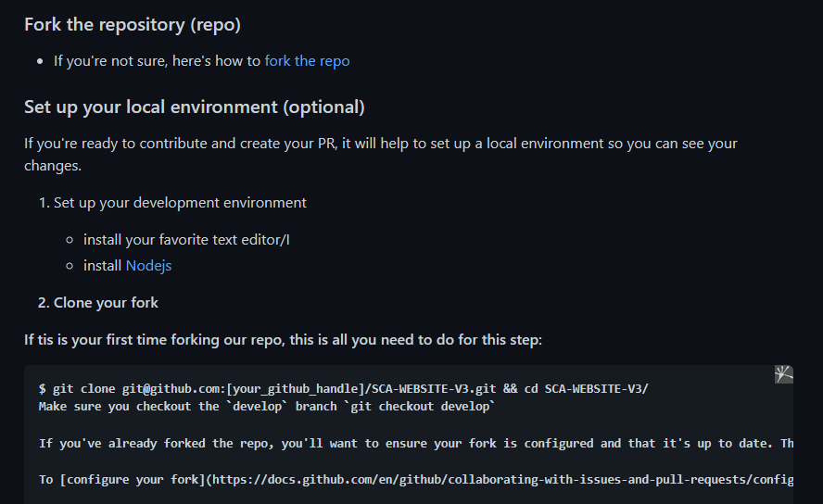Click 'If you're not sure' bullet text
This screenshot has width=823, height=504.
tap(158, 61)
